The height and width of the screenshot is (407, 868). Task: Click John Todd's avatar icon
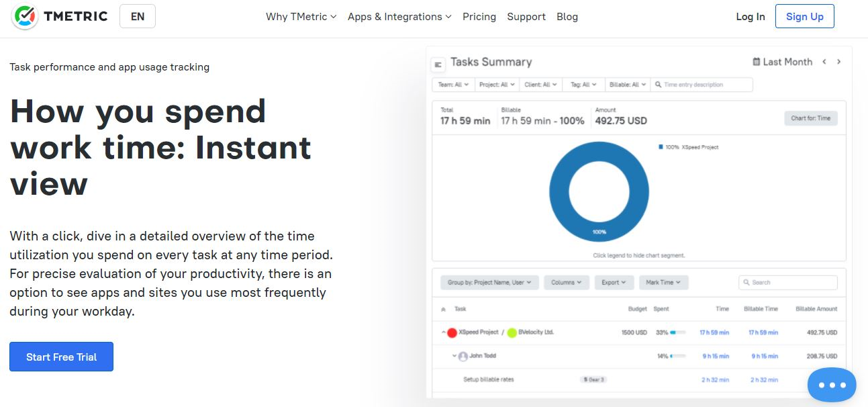click(463, 357)
